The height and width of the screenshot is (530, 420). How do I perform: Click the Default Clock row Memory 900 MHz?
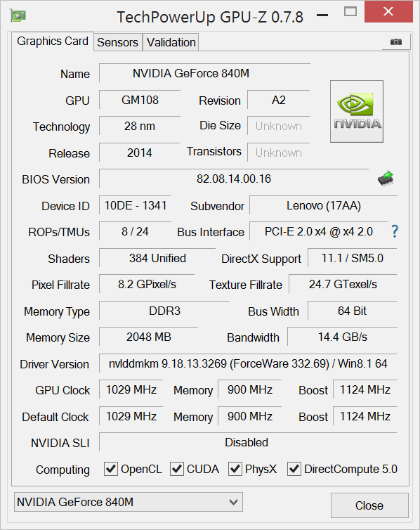[250, 416]
